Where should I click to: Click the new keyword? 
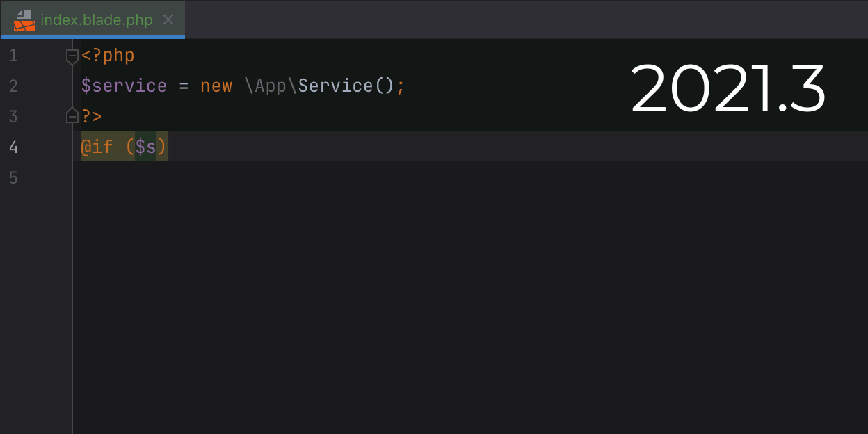(216, 86)
